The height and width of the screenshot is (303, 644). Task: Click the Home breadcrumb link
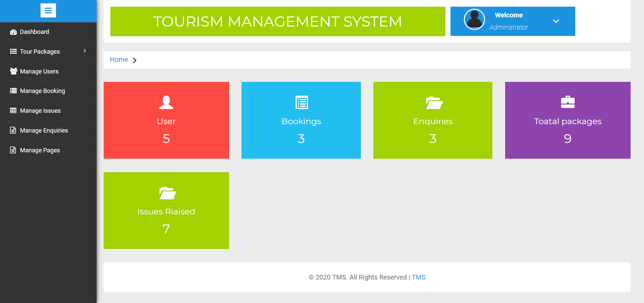[x=119, y=60]
